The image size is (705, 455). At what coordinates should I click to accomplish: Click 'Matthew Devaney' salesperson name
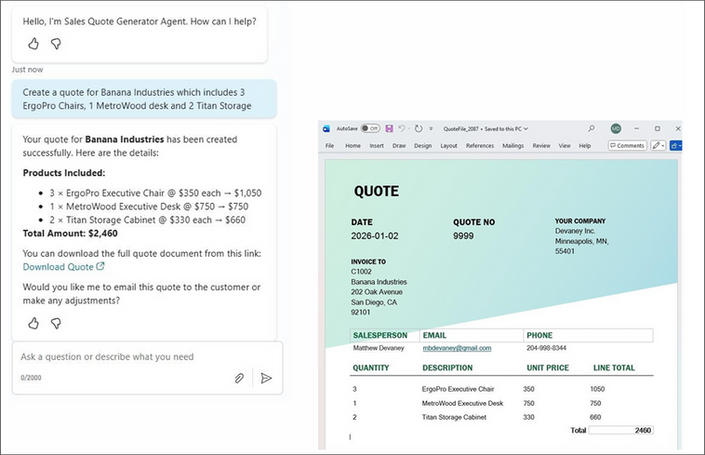(x=379, y=348)
